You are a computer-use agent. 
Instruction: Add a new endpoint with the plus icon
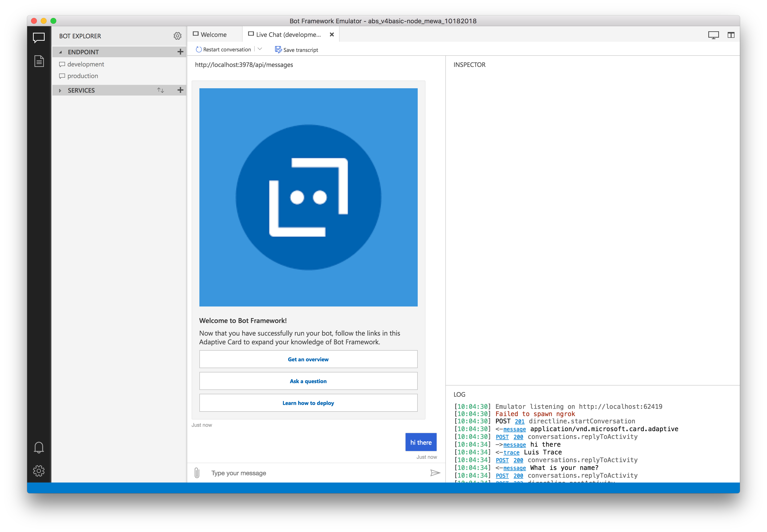tap(180, 52)
